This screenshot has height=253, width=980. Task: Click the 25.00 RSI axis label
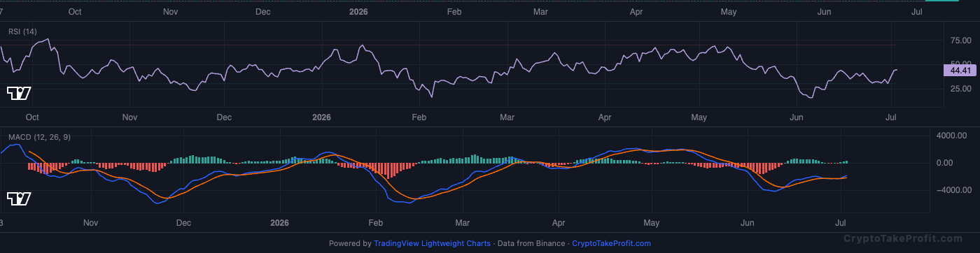[960, 89]
